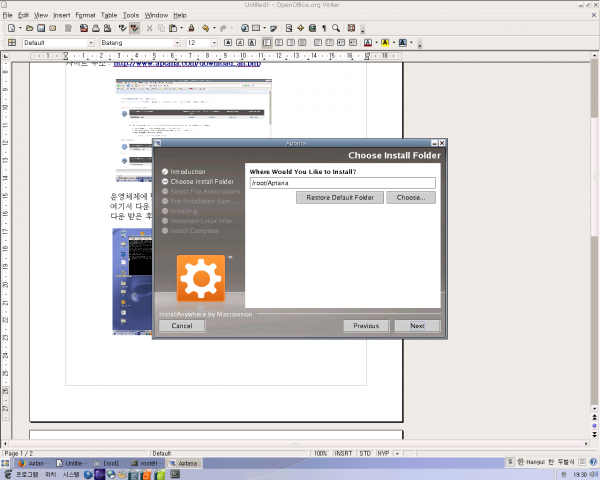Image resolution: width=600 pixels, height=480 pixels.
Task: Launch Firefox from the bottom panel
Action: click(111, 475)
